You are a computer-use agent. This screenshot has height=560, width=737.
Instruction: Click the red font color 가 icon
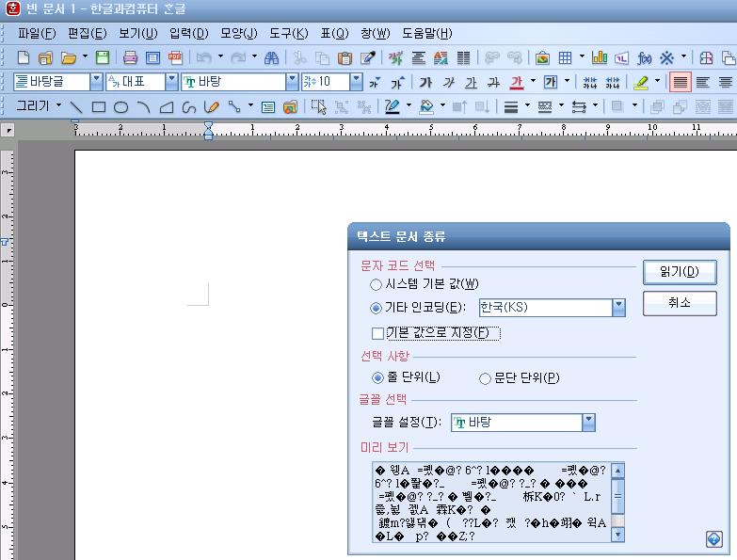[x=517, y=83]
